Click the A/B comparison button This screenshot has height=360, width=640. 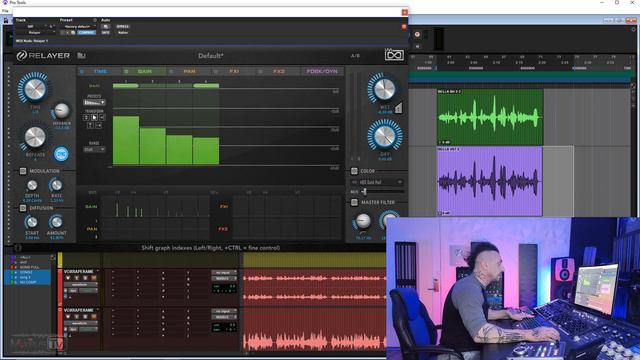tap(356, 56)
